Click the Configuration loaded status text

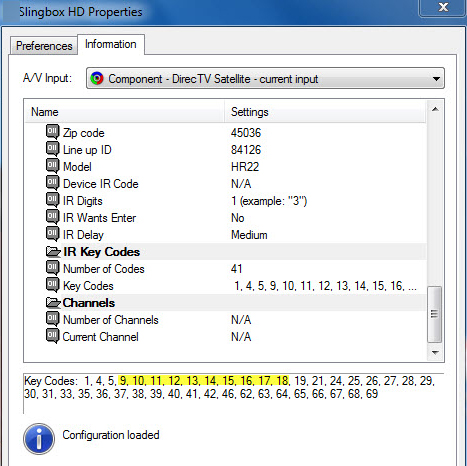pos(111,435)
